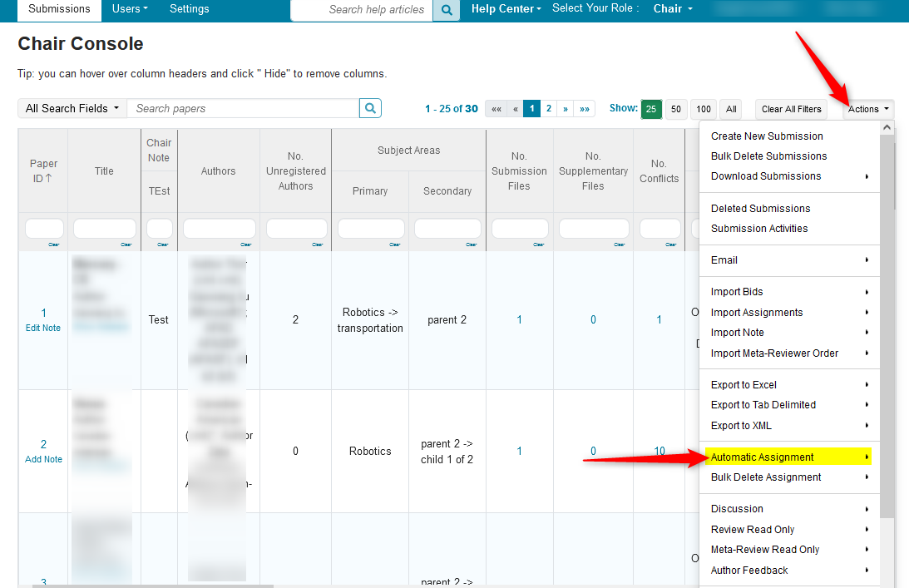909x588 pixels.
Task: Click the Search help articles field
Action: (362, 10)
